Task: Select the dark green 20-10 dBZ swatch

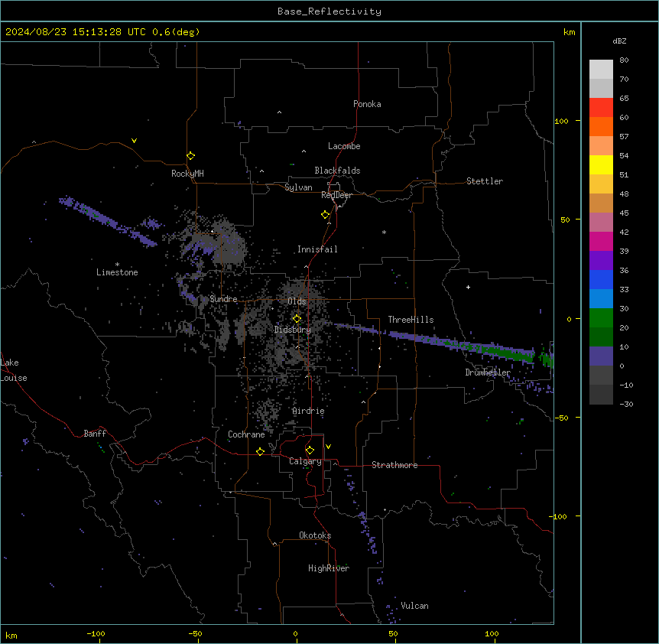Action: pos(601,337)
